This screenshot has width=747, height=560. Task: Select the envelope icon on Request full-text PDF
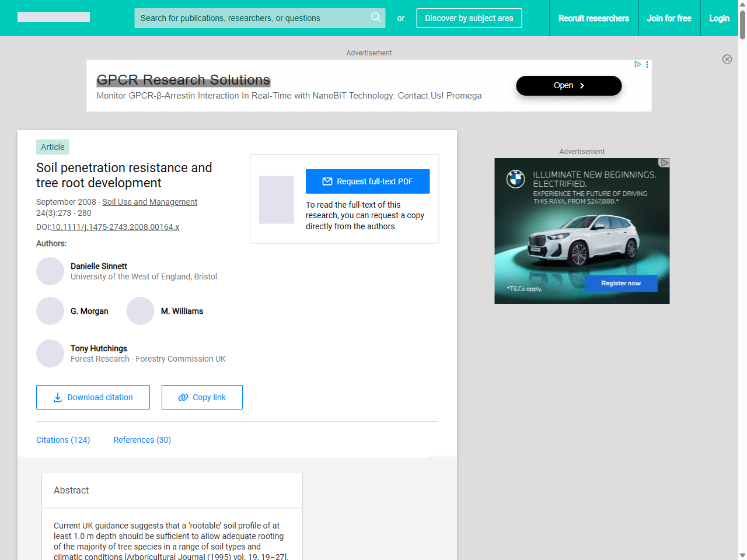327,181
